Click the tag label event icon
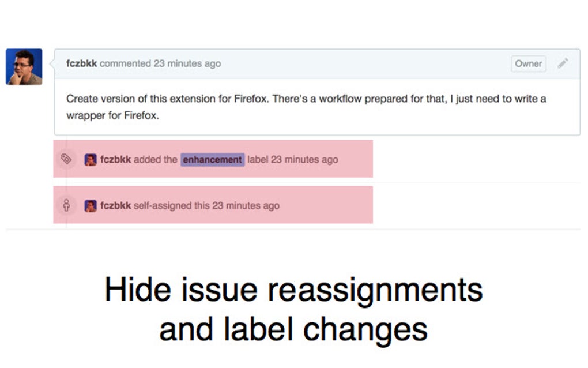 66,159
